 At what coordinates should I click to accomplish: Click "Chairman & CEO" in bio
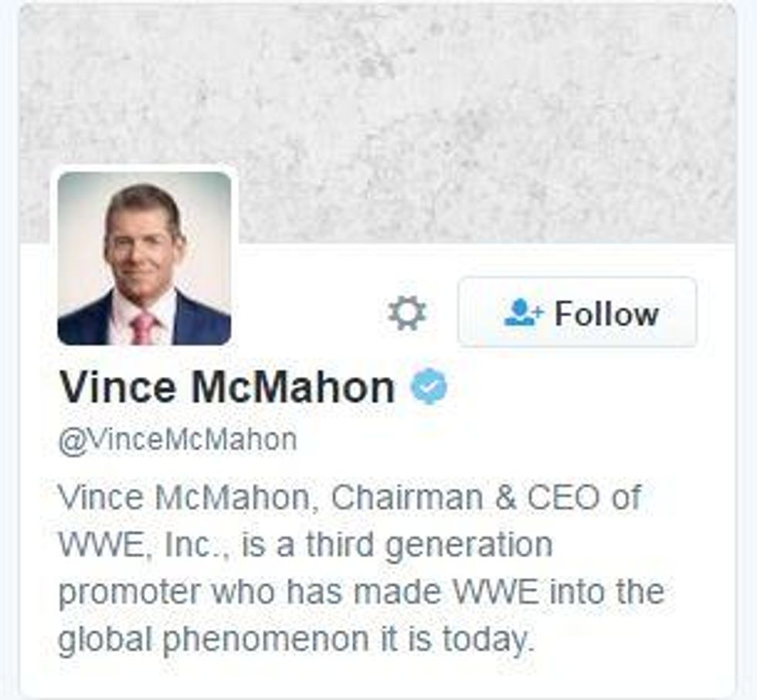coord(455,498)
